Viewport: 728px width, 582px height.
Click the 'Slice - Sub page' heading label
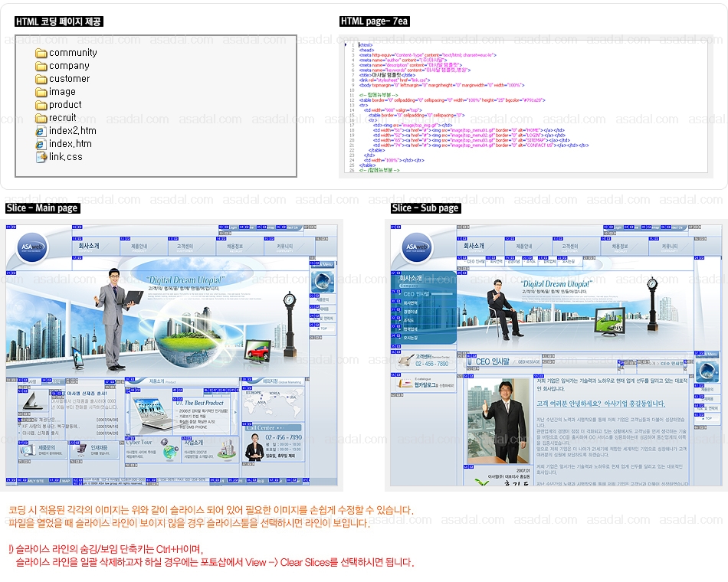[x=425, y=208]
